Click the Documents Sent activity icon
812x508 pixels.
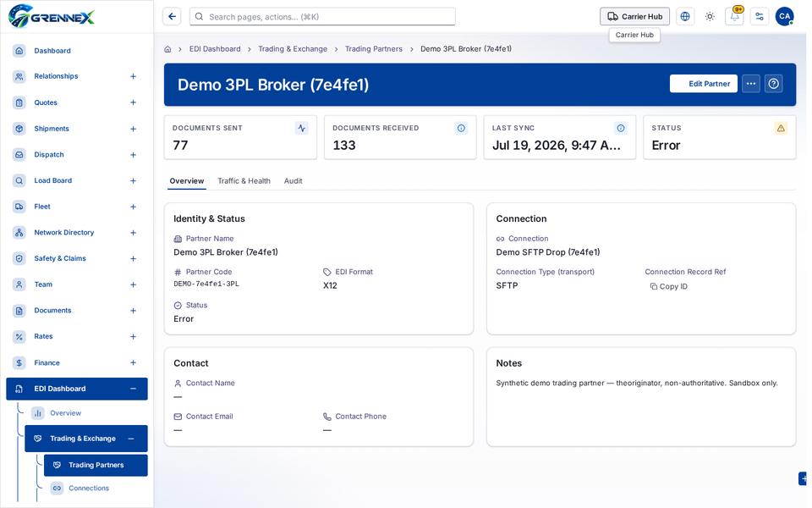[301, 128]
